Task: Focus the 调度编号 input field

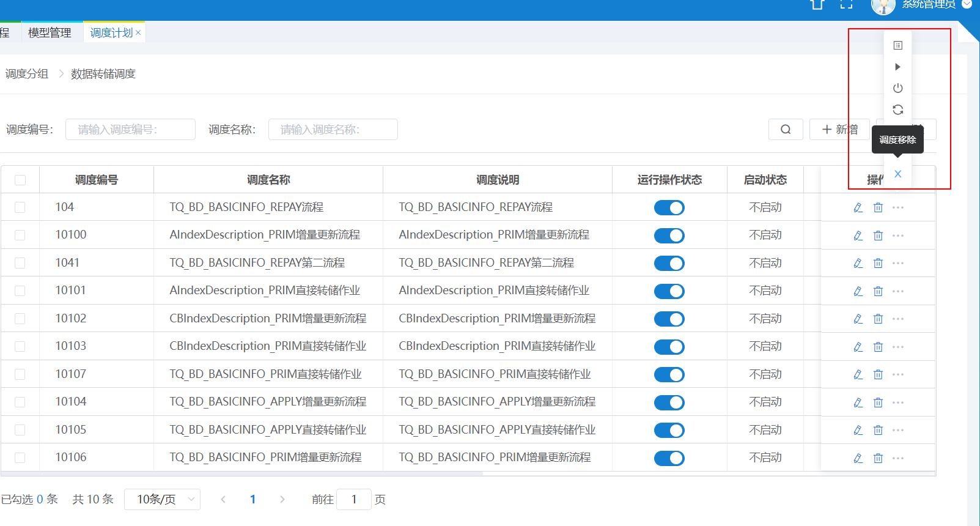Action: coord(130,129)
